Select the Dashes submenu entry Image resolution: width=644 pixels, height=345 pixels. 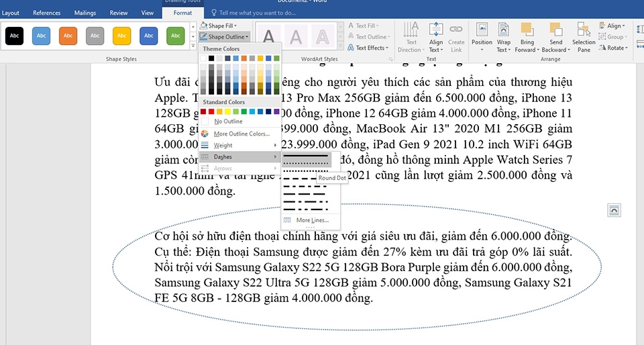[239, 156]
